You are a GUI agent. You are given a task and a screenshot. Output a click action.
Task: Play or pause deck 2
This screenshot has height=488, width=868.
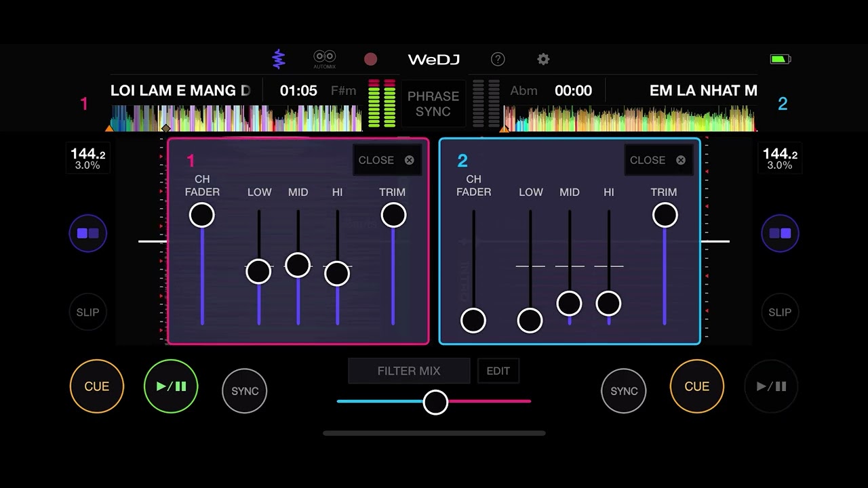pos(772,386)
